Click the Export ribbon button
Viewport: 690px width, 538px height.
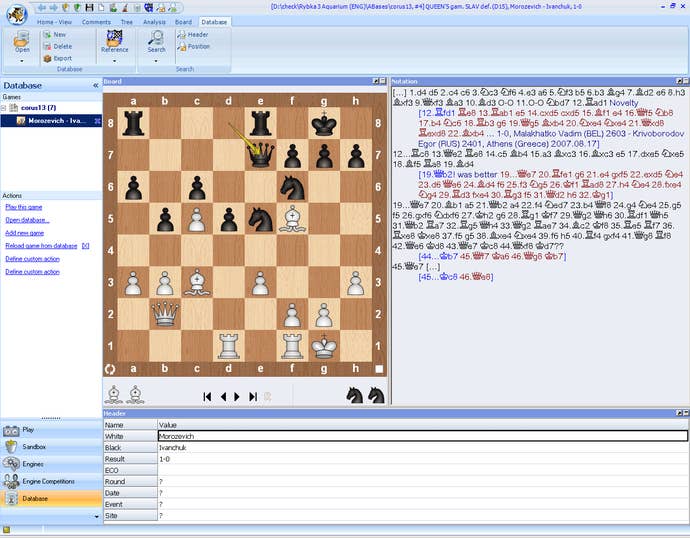[x=58, y=58]
